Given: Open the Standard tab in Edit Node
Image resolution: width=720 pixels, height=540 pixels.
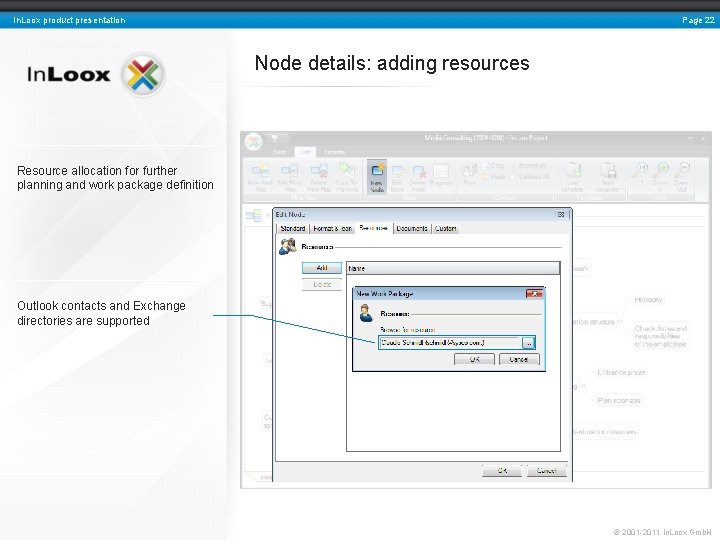Looking at the screenshot, I should 292,228.
